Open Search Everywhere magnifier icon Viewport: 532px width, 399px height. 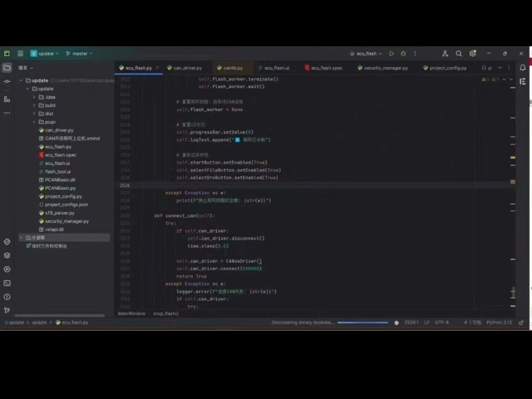coord(459,54)
